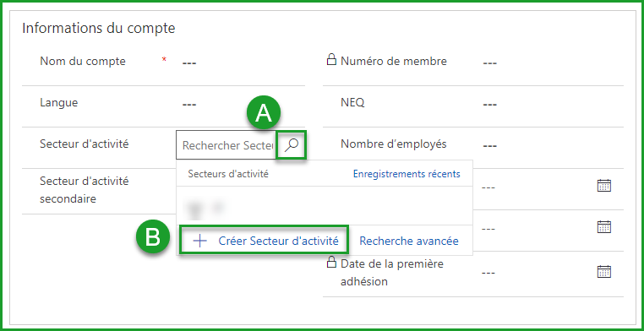644x331 pixels.
Task: Show Enregistrements récents list
Action: (x=407, y=174)
